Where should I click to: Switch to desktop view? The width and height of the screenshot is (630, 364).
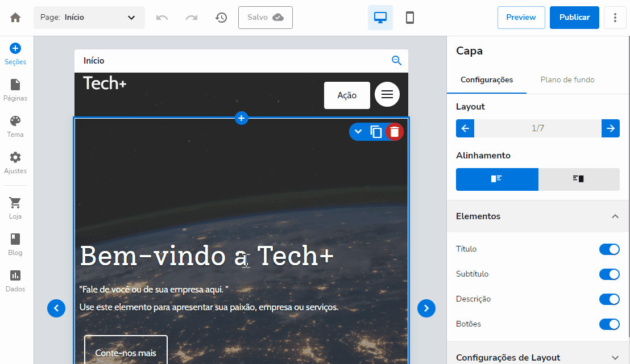point(380,18)
